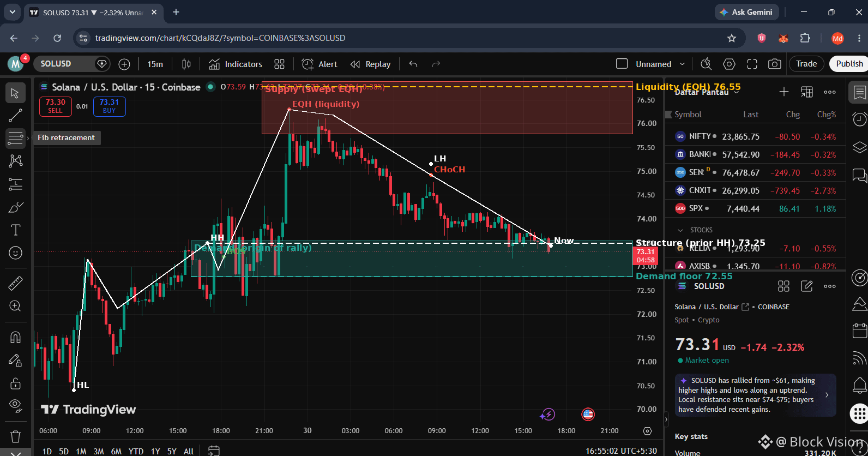Select BANKNIFTY row in watchlist
This screenshot has width=868, height=456.
point(755,154)
